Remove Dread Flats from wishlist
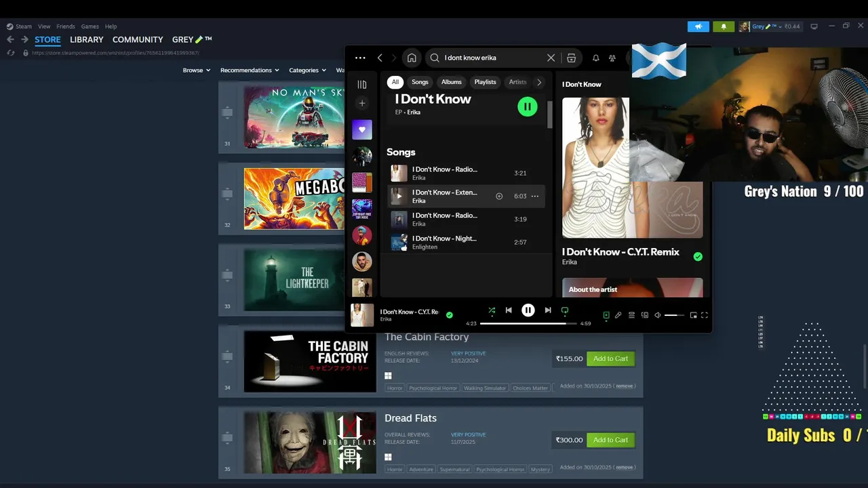 pyautogui.click(x=625, y=467)
